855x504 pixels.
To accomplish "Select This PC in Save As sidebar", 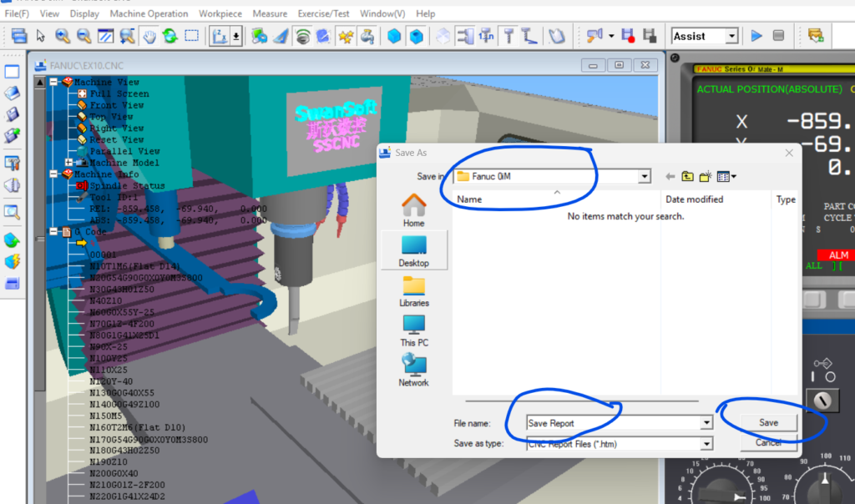I will (x=414, y=330).
